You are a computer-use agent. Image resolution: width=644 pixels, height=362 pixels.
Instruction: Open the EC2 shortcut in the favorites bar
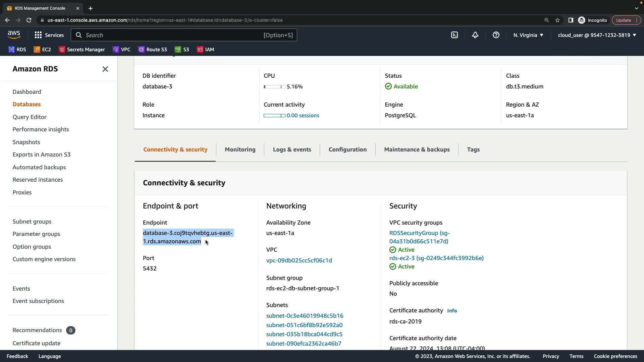click(x=42, y=50)
